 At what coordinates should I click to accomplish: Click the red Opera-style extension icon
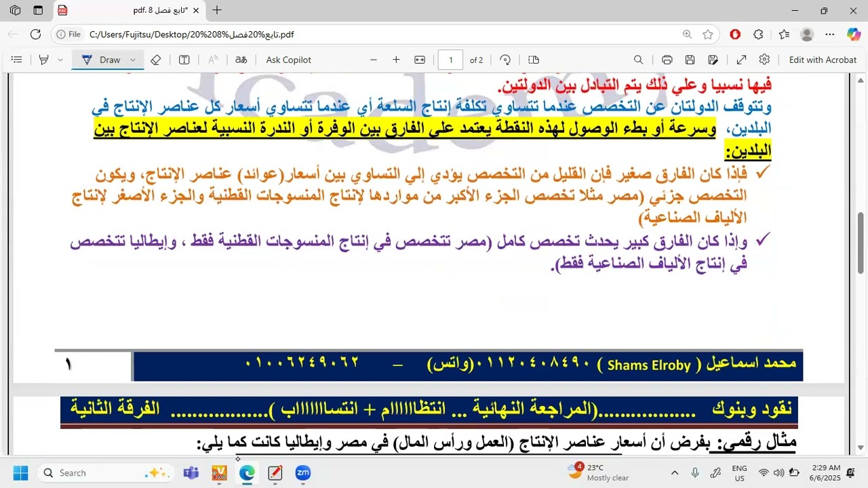pos(735,34)
